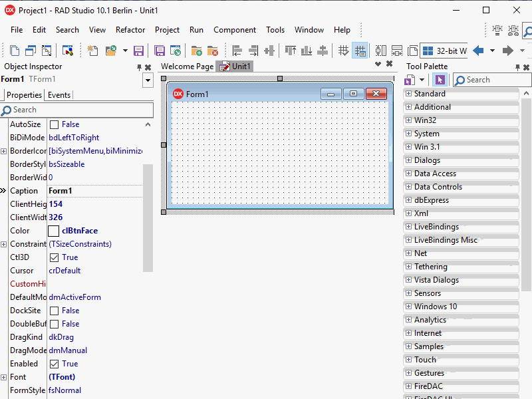Click the New Items toolbar icon
The height and width of the screenshot is (399, 532).
pos(92,51)
